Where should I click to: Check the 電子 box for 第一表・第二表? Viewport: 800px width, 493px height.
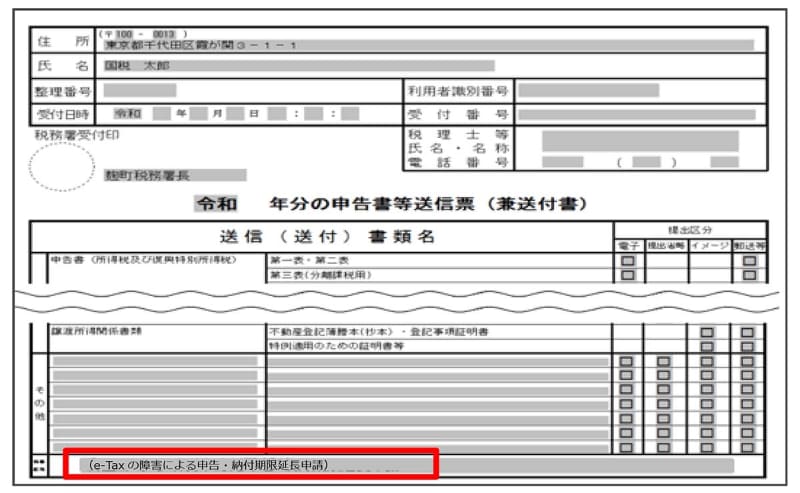point(628,261)
